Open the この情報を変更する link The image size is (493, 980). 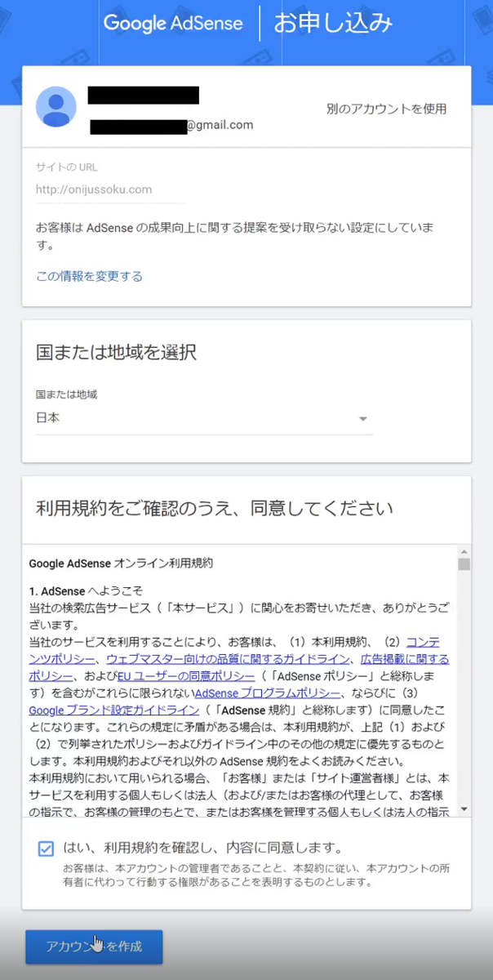pyautogui.click(x=89, y=276)
